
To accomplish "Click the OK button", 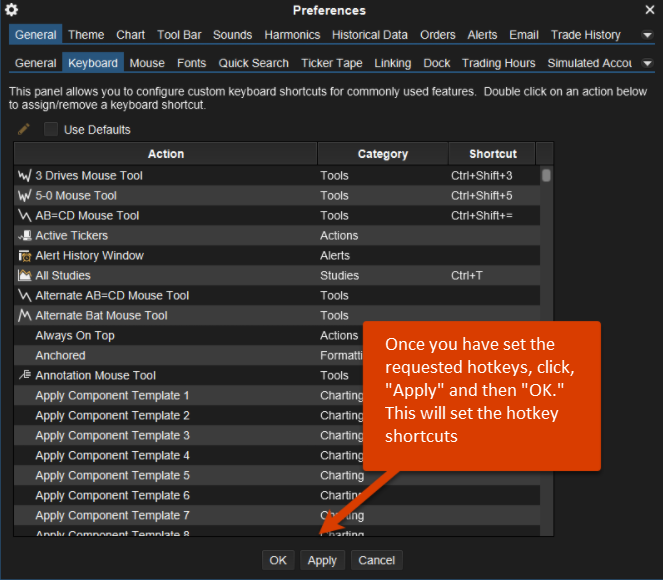I will (278, 560).
